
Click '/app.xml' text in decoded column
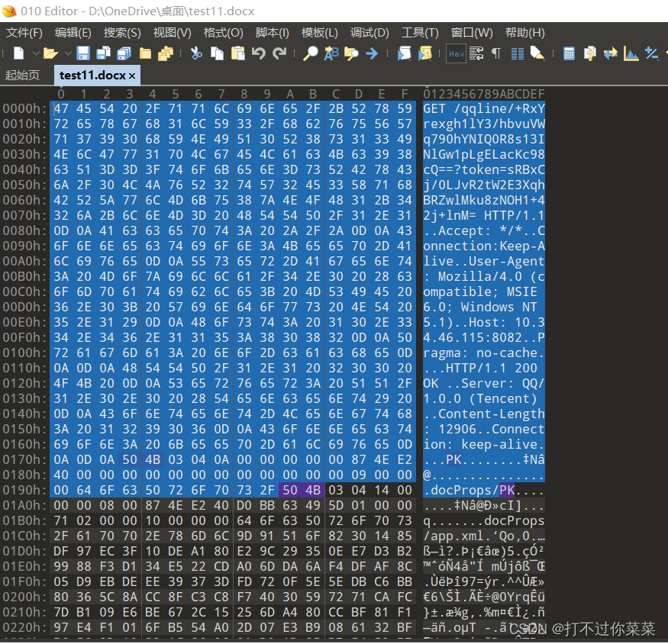pyautogui.click(x=453, y=536)
